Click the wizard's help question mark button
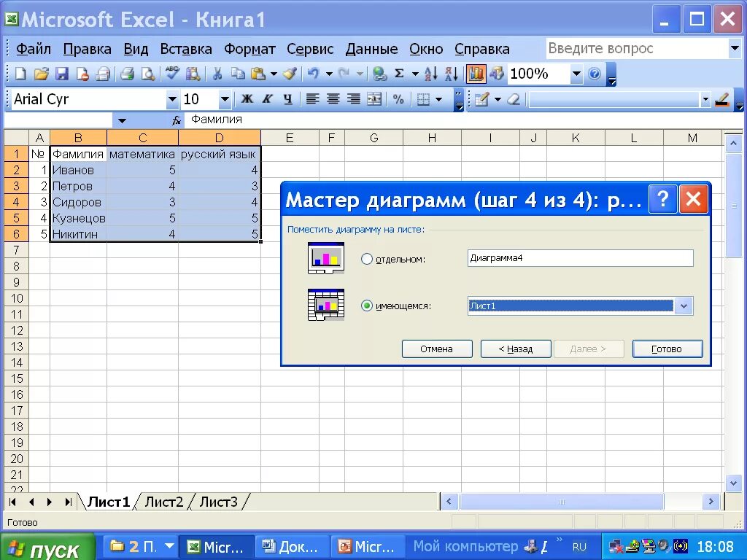This screenshot has height=560, width=747. [662, 198]
